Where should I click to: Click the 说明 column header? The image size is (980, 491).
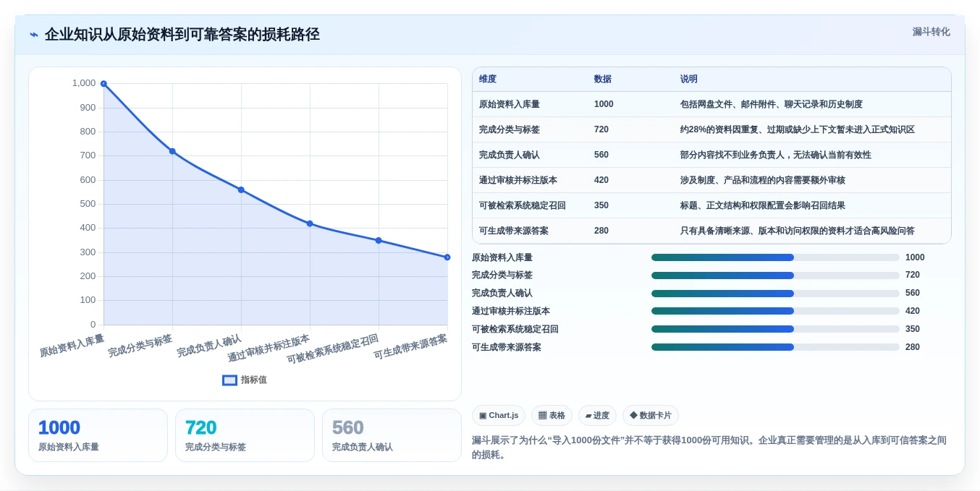[x=689, y=80]
